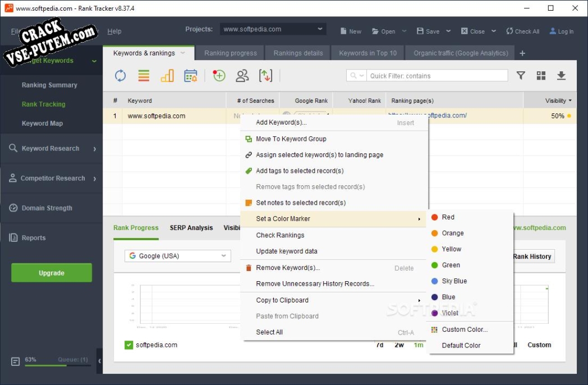Pick the Orange color marker
The width and height of the screenshot is (588, 385).
(471, 233)
